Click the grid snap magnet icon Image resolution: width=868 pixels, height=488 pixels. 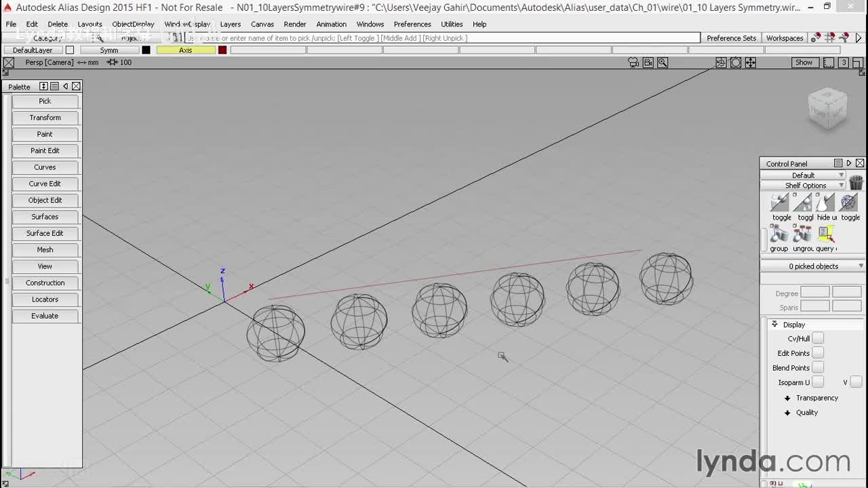(x=831, y=38)
